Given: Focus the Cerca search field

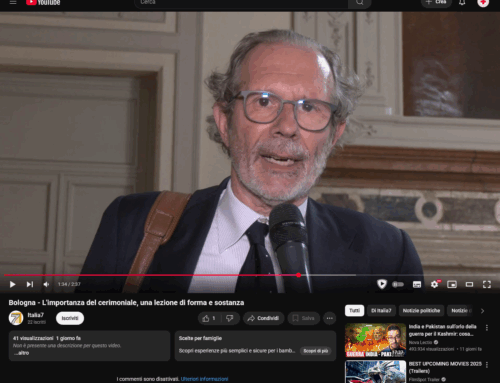Looking at the screenshot, I should click(x=241, y=3).
